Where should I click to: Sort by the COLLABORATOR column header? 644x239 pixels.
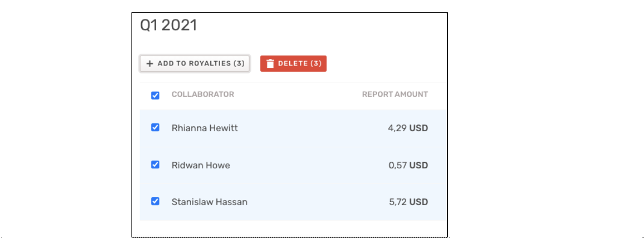[203, 94]
